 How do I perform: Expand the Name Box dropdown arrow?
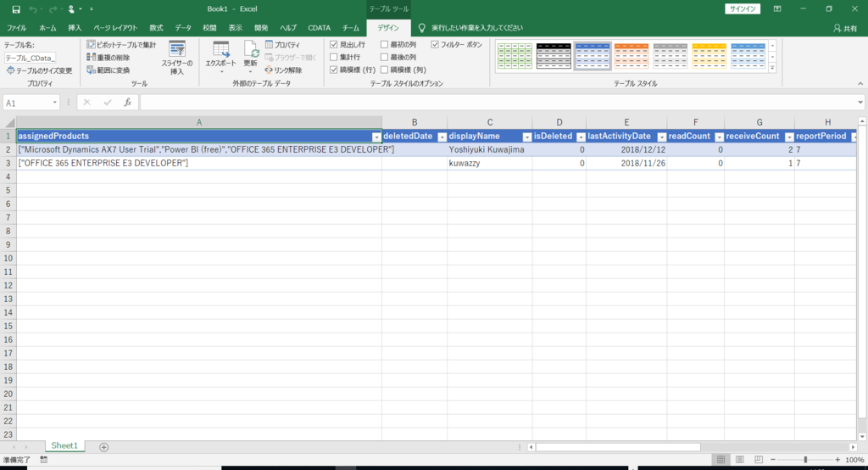click(x=55, y=103)
